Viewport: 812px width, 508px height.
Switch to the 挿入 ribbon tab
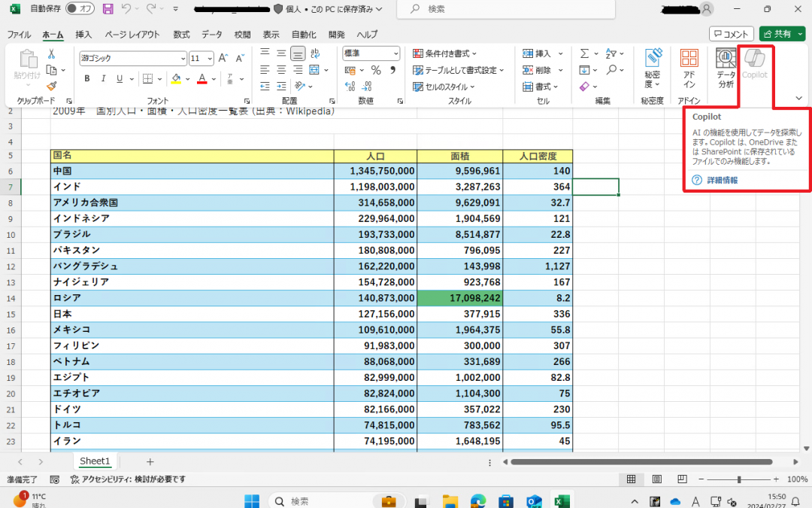click(83, 35)
